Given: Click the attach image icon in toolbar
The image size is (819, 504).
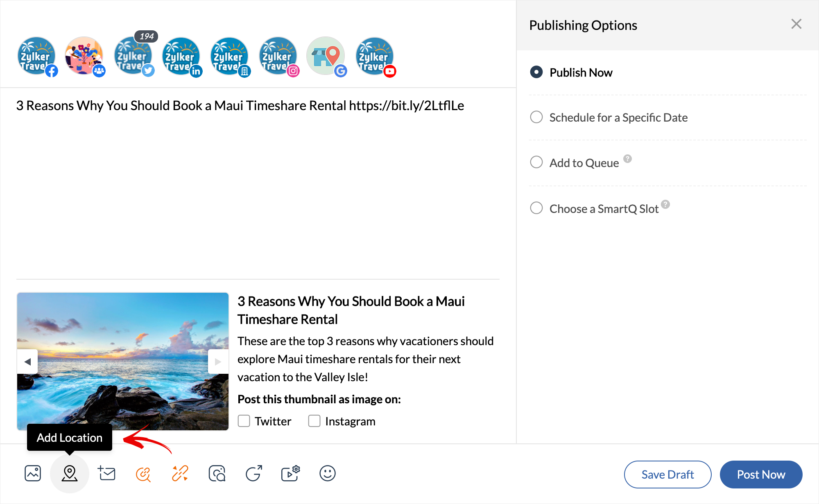Looking at the screenshot, I should click(33, 473).
